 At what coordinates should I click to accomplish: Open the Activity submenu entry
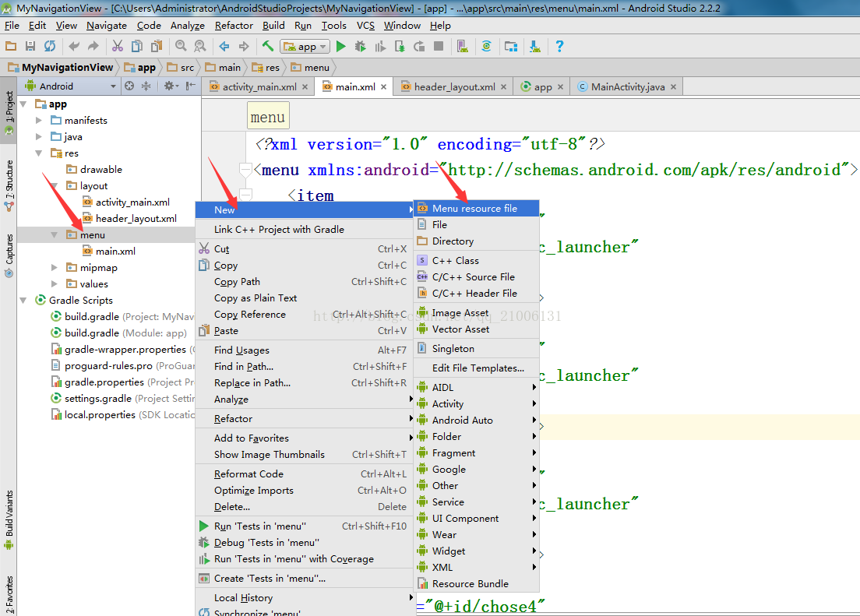pos(476,403)
